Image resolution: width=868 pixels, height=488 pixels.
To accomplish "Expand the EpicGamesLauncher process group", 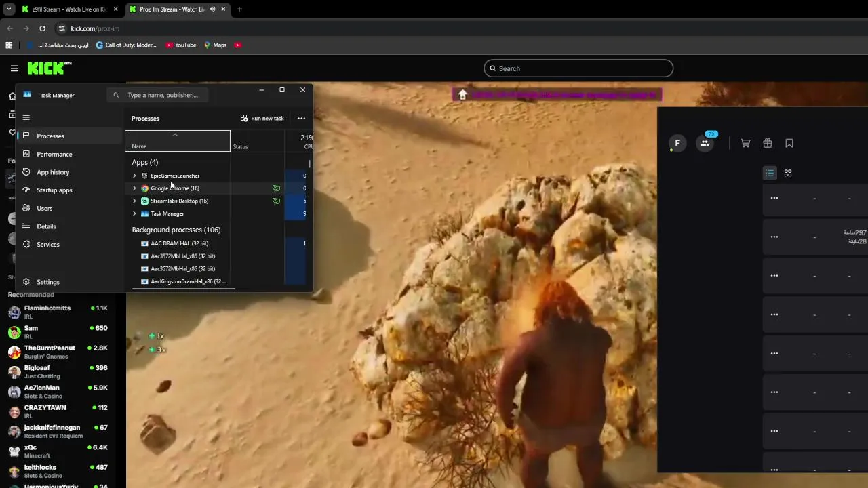I will pos(134,176).
